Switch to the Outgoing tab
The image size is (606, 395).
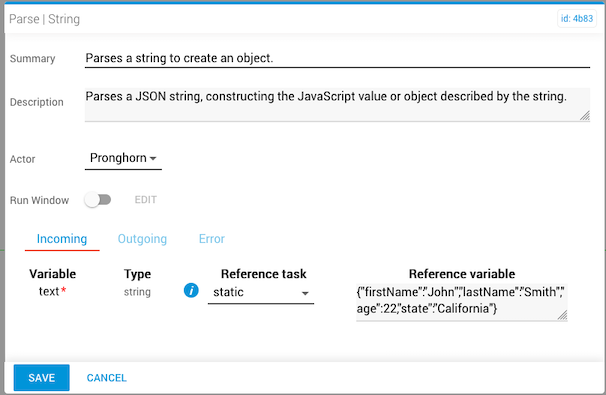[x=142, y=239]
